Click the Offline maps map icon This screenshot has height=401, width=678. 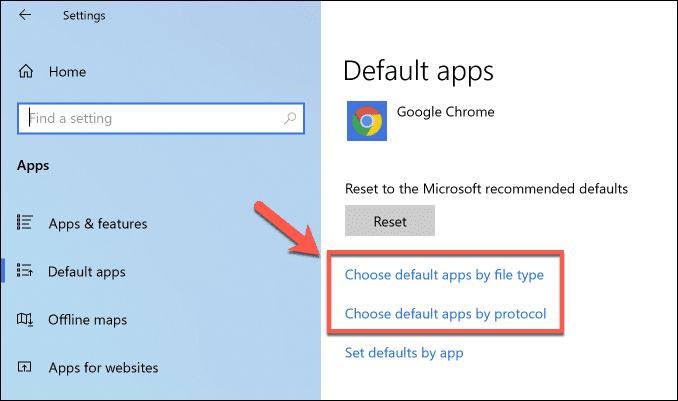point(26,319)
